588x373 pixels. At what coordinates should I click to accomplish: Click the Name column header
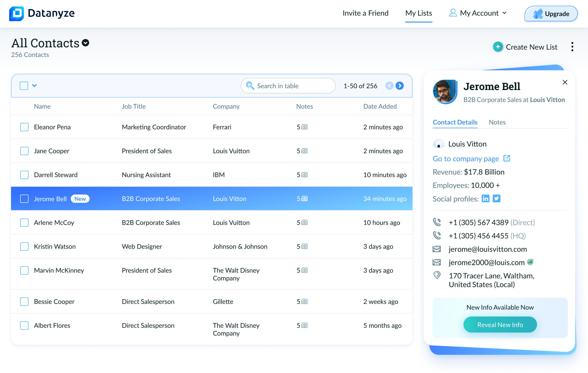click(x=42, y=106)
